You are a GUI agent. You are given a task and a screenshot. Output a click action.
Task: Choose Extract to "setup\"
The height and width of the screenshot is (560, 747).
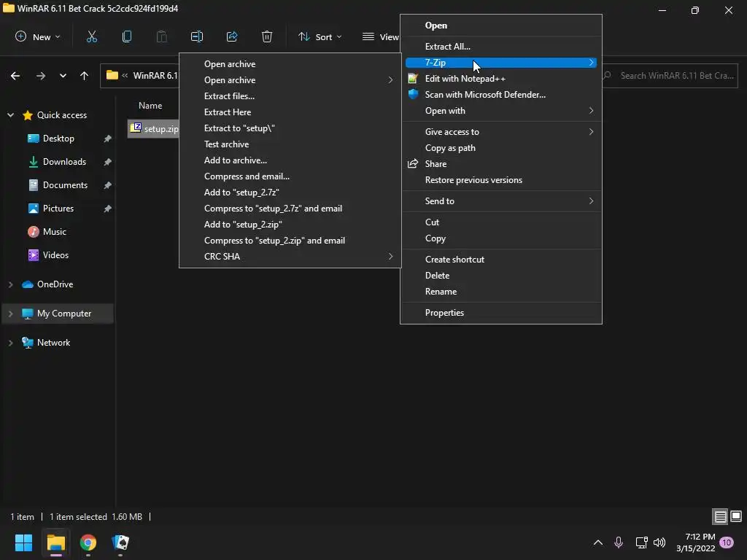click(290, 128)
